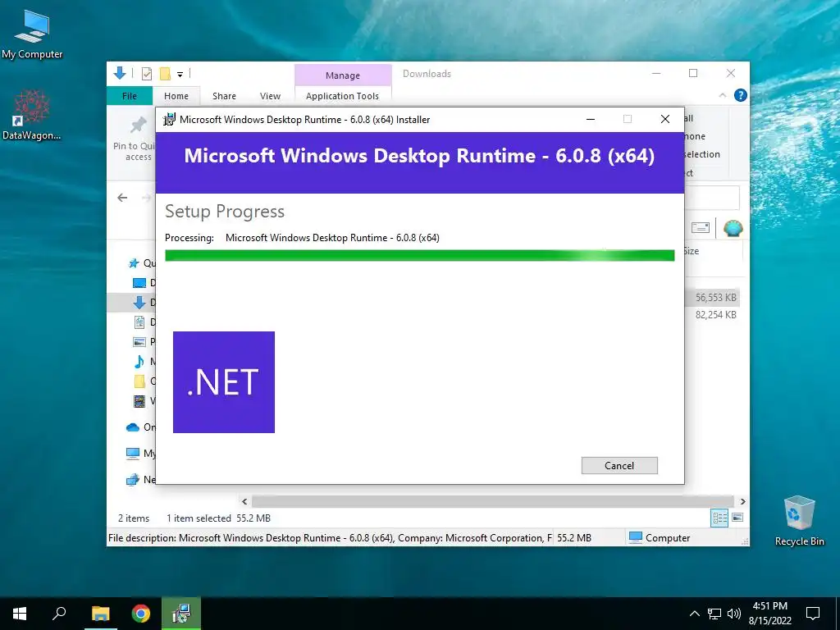Click the horizontal scrollbar track in Downloads
Screen dimensions: 840x630
(x=492, y=501)
